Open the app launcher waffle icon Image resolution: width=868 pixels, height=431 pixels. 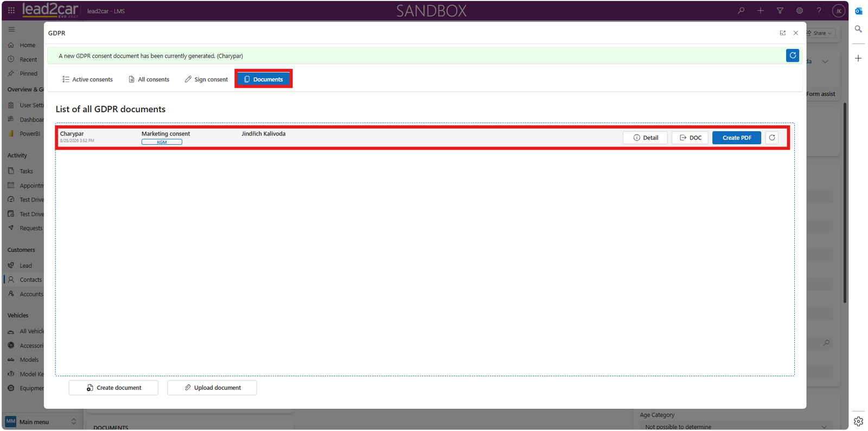pos(11,10)
